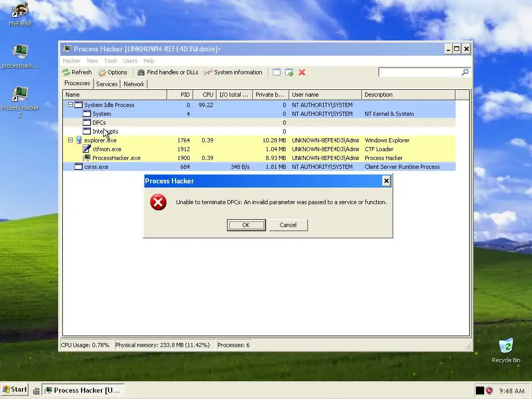The height and width of the screenshot is (399, 532).
Task: Click the MyPal 68 desktop icon
Action: (x=20, y=14)
